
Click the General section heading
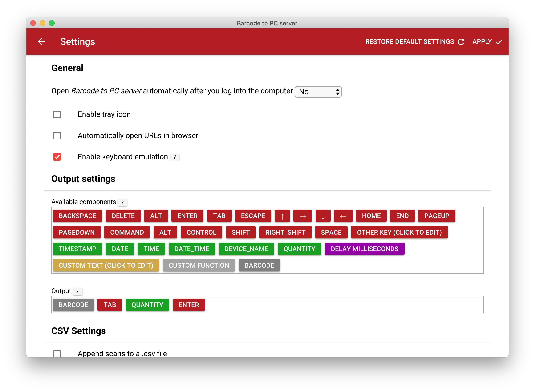click(67, 68)
